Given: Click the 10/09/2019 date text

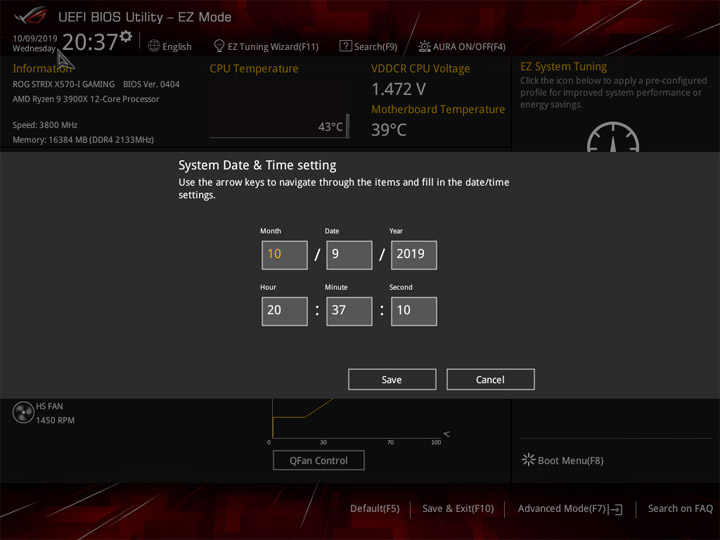Looking at the screenshot, I should click(x=35, y=38).
